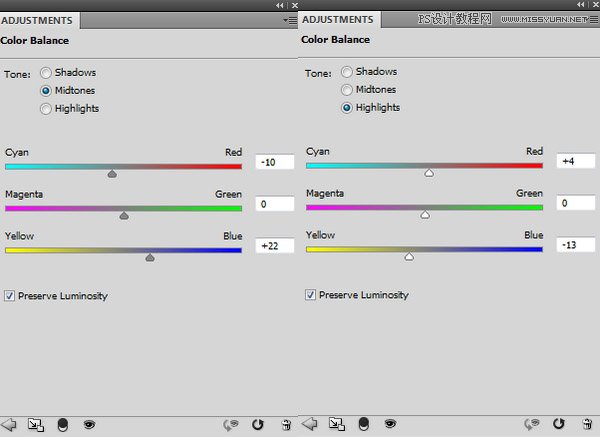Click the clip to layer icon in left panel
This screenshot has width=600, height=438.
(37, 424)
